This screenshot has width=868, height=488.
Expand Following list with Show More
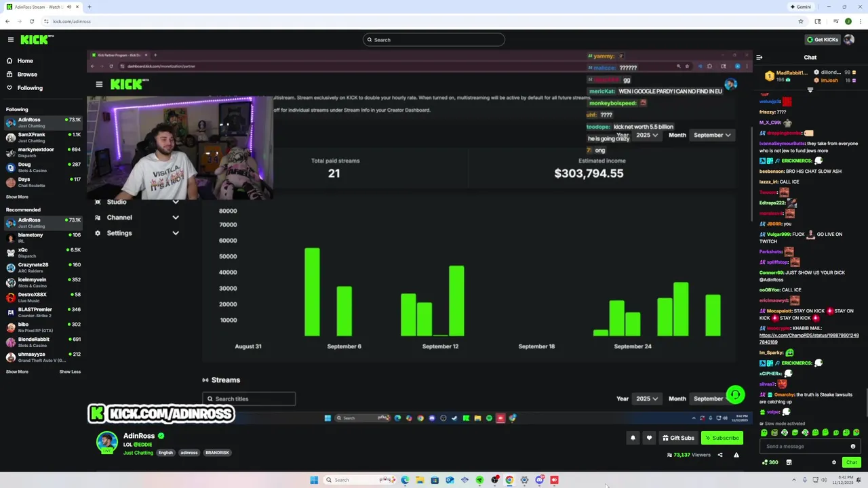(17, 197)
